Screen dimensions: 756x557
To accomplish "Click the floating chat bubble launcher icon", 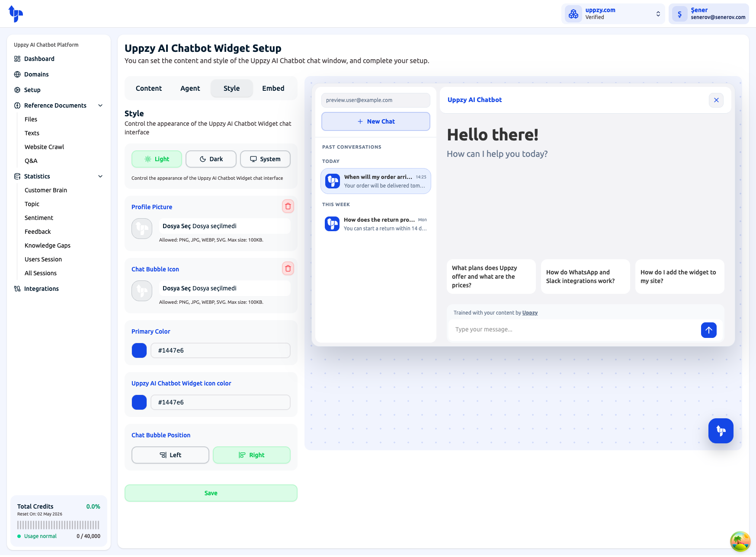I will click(x=721, y=431).
